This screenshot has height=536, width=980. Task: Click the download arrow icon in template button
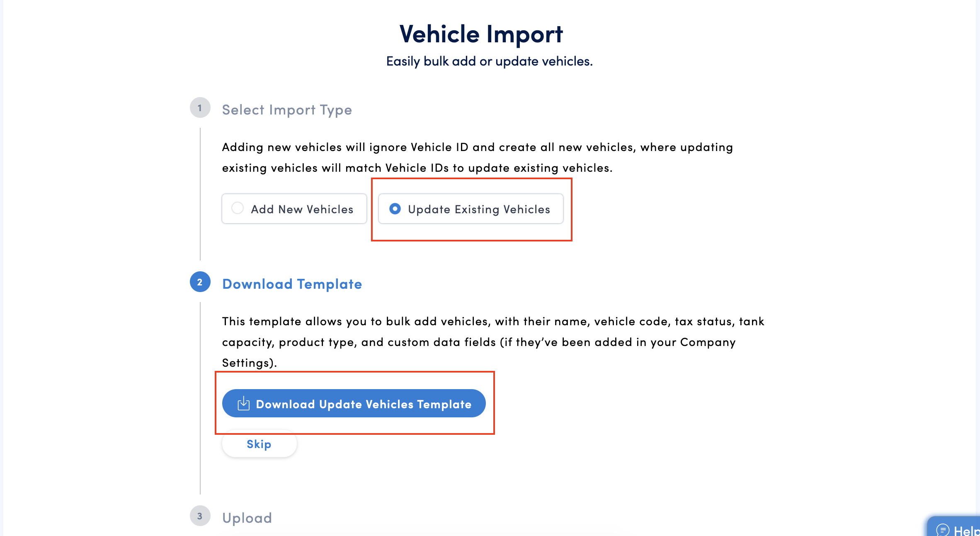(x=243, y=403)
